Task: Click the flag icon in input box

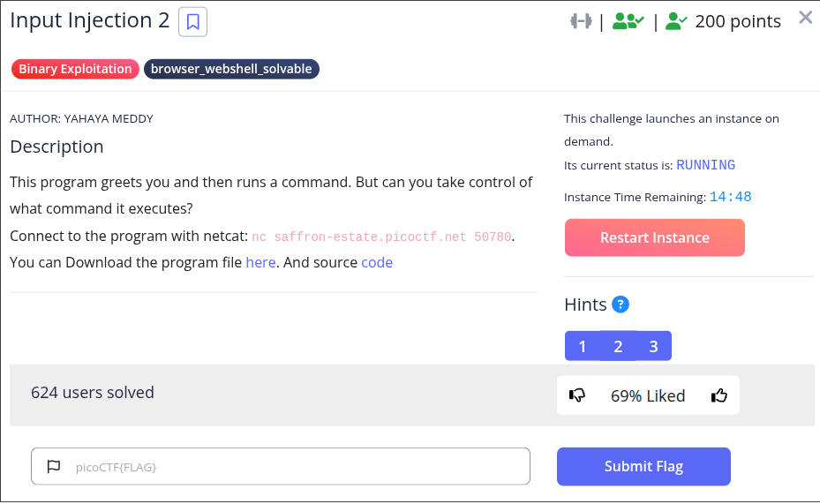Action: pyautogui.click(x=54, y=466)
